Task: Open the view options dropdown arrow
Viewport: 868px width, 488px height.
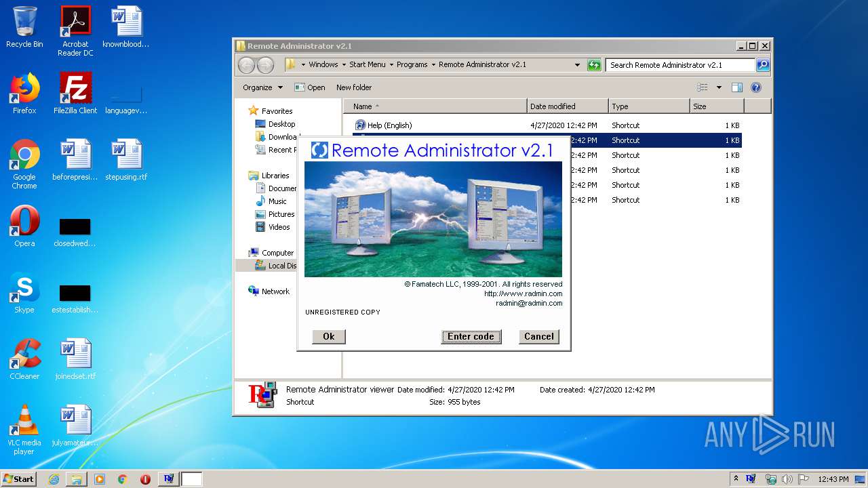Action: [719, 87]
